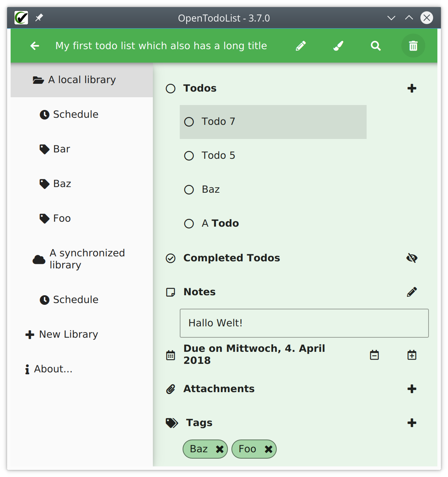Open the Bar tag in the sidebar
Screen dimensions: 448x477
click(82, 149)
